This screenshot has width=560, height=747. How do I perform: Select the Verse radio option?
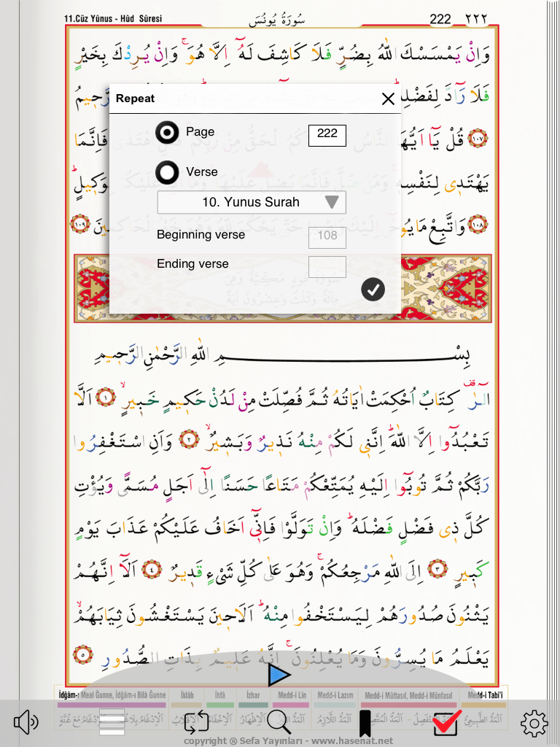click(x=167, y=172)
